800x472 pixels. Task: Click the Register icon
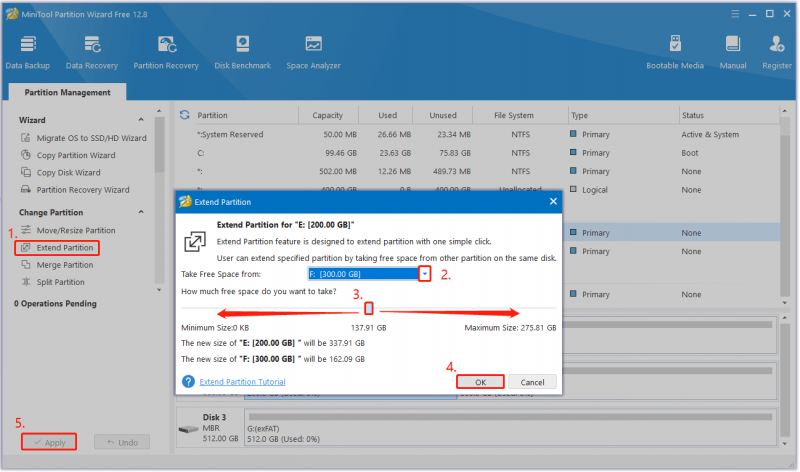(x=777, y=44)
